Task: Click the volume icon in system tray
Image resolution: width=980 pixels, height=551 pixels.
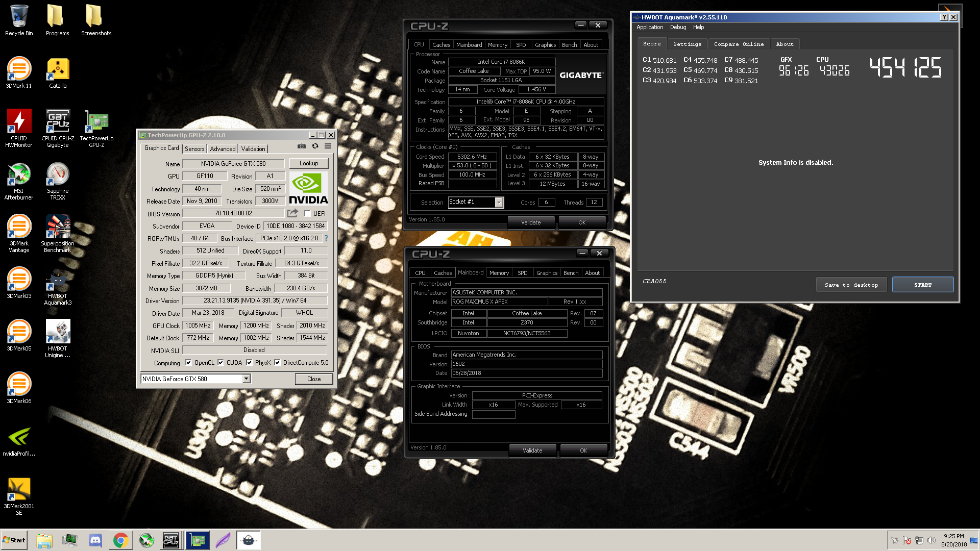Action: click(x=932, y=540)
